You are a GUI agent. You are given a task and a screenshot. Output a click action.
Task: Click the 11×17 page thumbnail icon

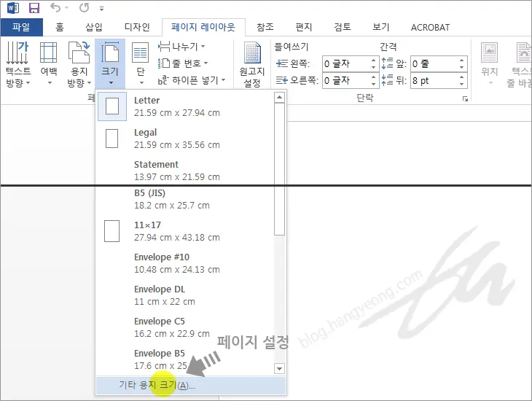coord(112,231)
